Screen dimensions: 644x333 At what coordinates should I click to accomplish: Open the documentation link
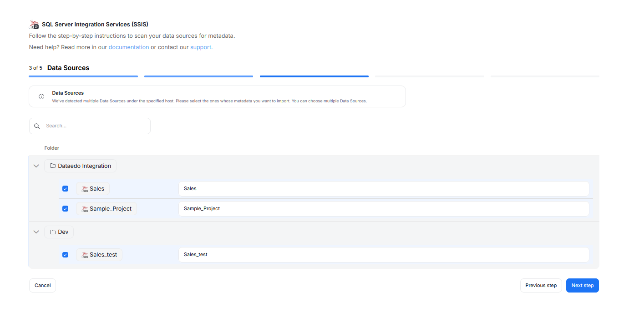click(x=128, y=47)
